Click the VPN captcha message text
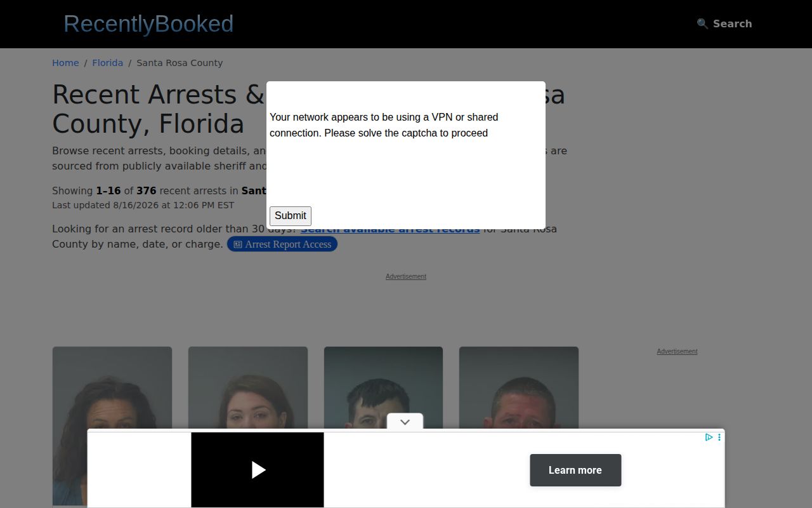Screen dimensions: 812x508 [384, 125]
